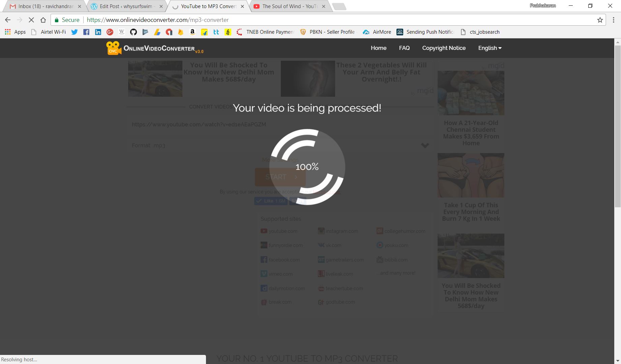
Task: Go to the browser home page
Action: (x=43, y=20)
